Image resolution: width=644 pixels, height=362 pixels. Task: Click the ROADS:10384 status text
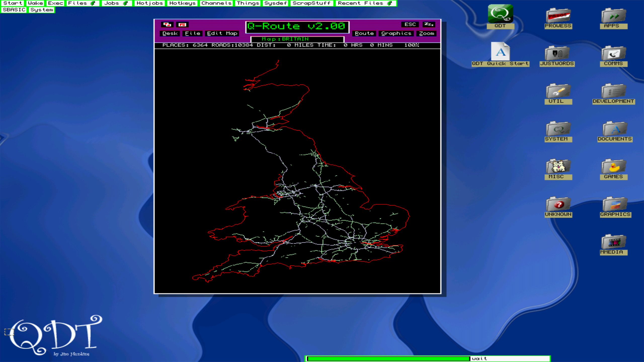point(232,45)
